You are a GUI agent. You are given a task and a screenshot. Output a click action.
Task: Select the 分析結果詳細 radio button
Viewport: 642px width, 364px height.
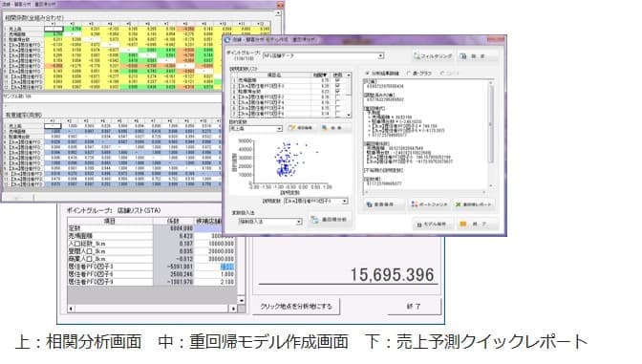coord(367,73)
